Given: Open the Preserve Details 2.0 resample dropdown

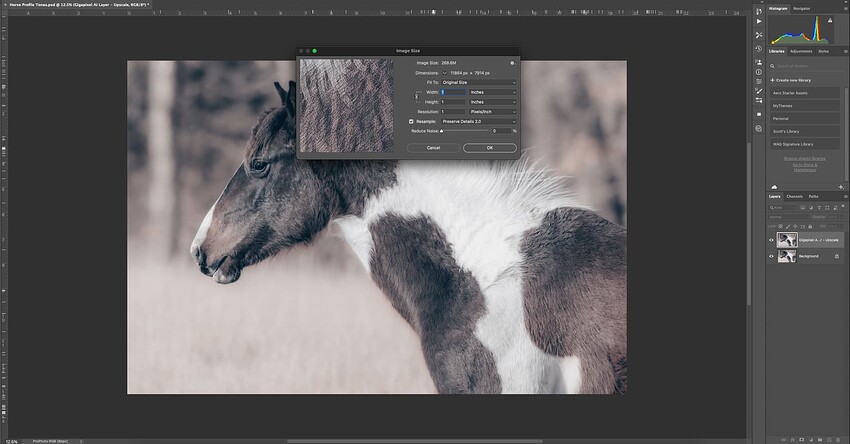Looking at the screenshot, I should pos(479,121).
